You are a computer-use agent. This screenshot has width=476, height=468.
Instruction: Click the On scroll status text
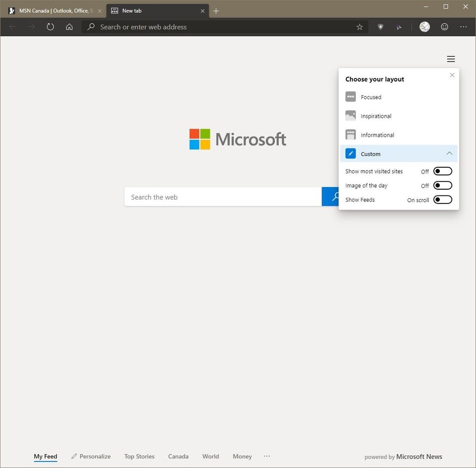[x=418, y=200]
